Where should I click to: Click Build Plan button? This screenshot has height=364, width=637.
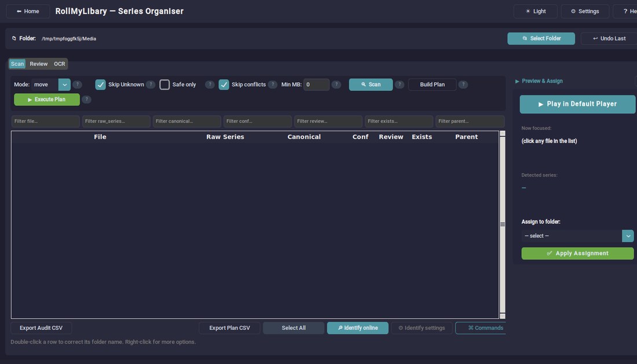coord(432,84)
